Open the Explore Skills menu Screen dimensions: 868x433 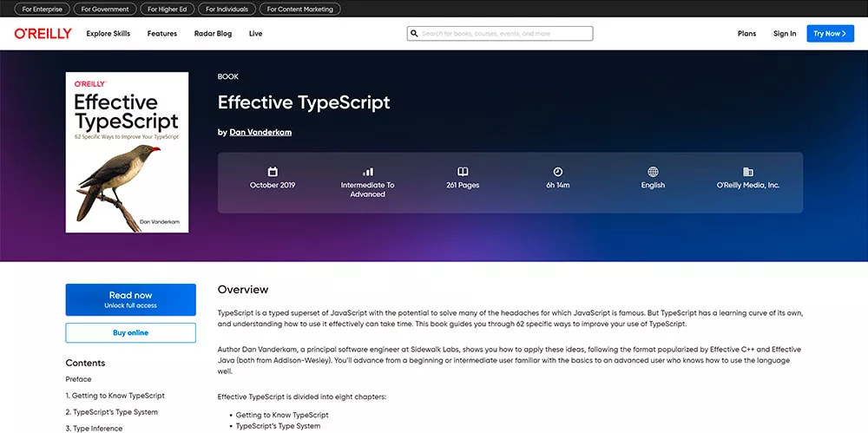click(x=108, y=34)
